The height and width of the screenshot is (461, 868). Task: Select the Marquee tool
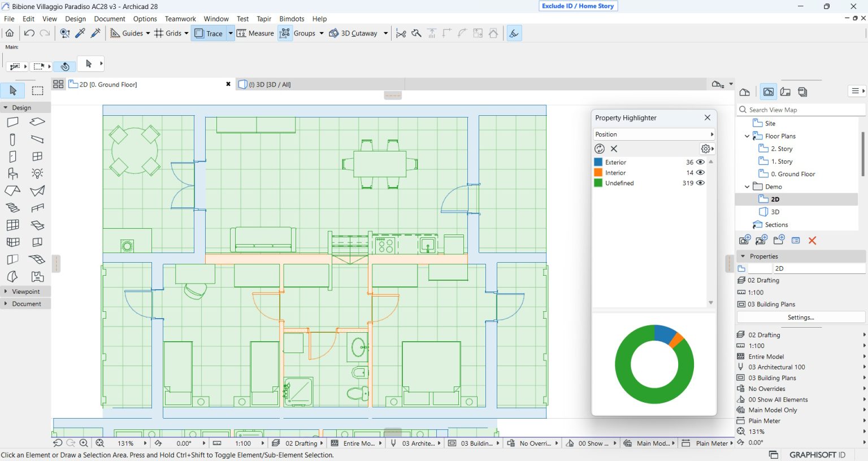(37, 90)
